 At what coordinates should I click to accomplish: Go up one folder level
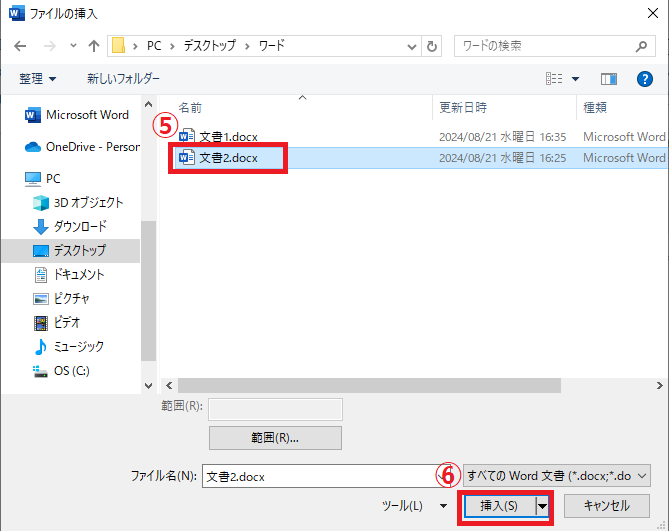pos(93,46)
